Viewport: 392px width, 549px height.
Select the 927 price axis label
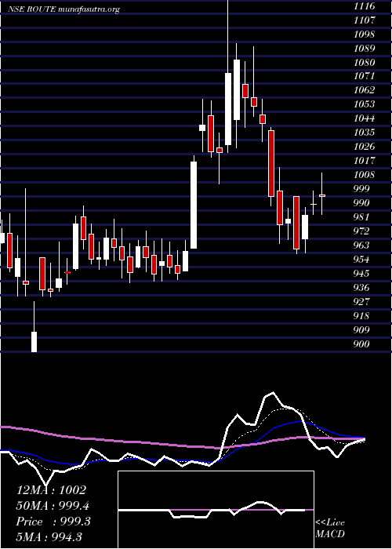(x=362, y=302)
